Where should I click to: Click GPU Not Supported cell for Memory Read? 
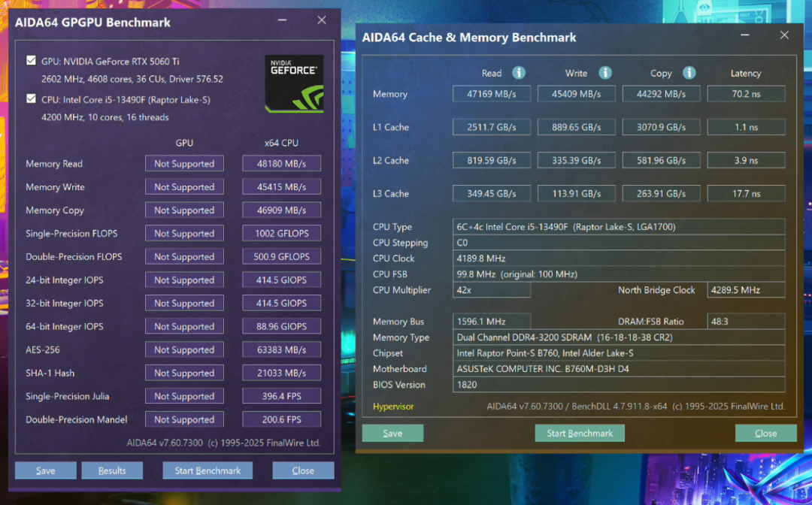tap(184, 164)
